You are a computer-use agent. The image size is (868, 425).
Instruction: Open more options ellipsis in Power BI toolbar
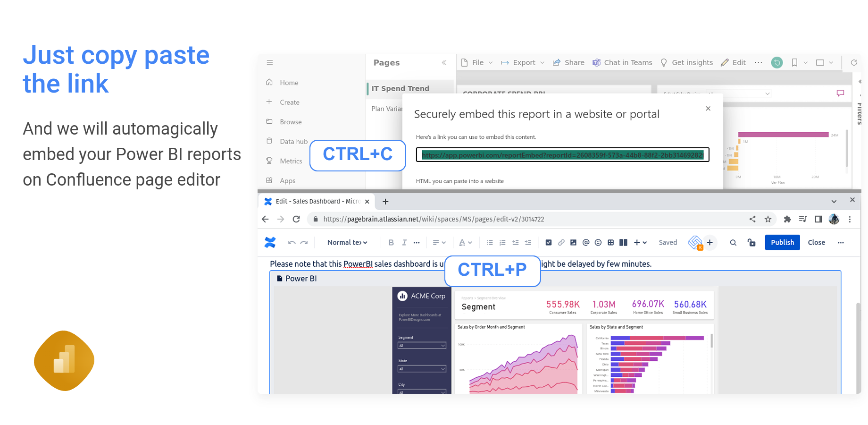pos(758,62)
